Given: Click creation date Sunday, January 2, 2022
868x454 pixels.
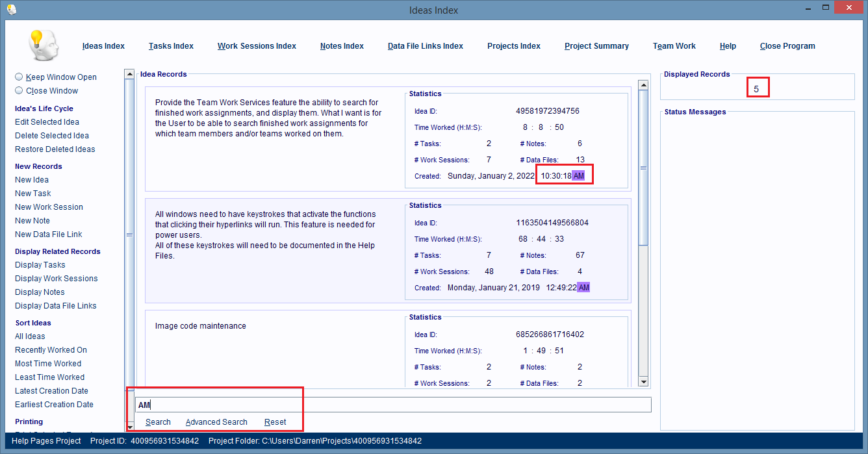Looking at the screenshot, I should point(491,176).
